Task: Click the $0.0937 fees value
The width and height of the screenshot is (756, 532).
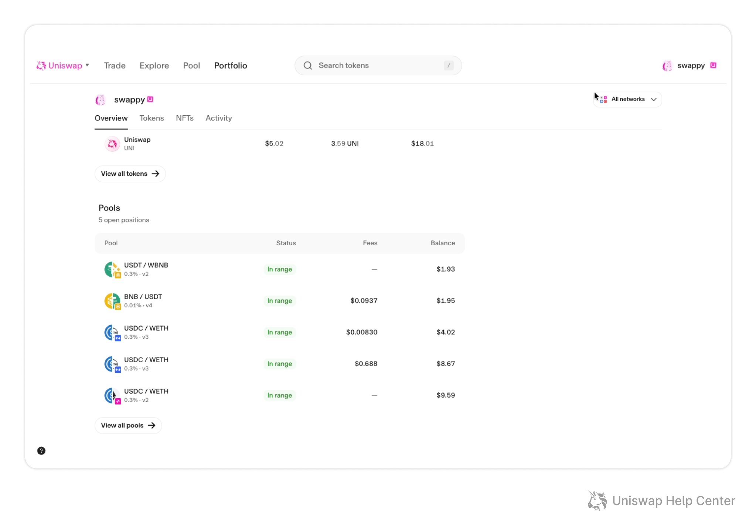Action: click(x=364, y=301)
